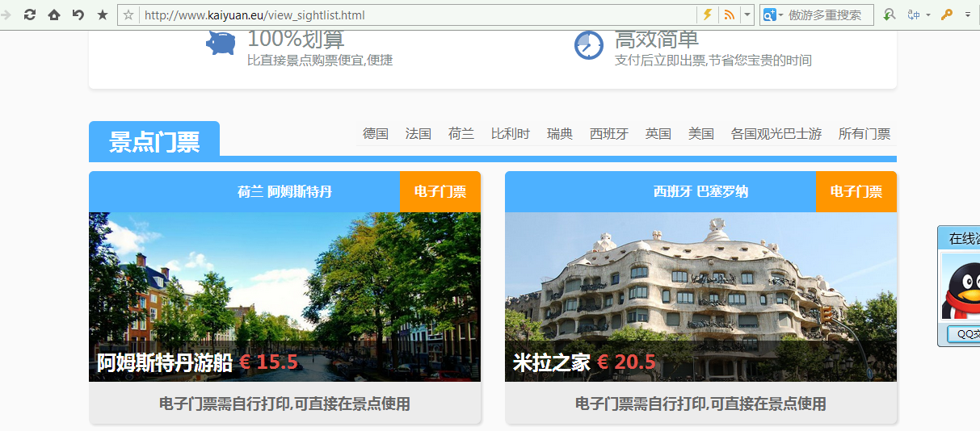Viewport: 980px width, 431px height.
Task: Open the favorites star in the toolbar
Action: tap(103, 15)
